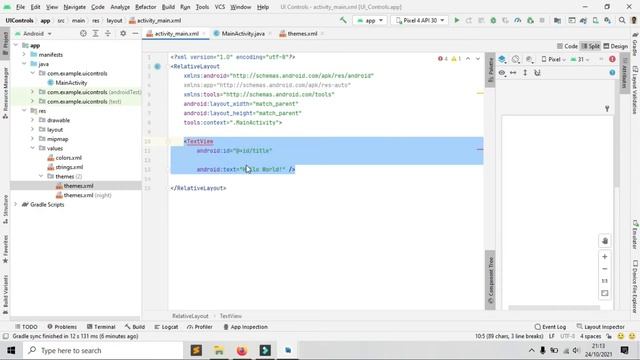Click Select Opened File target icon
This screenshot has width=640, height=360.
click(x=83, y=33)
